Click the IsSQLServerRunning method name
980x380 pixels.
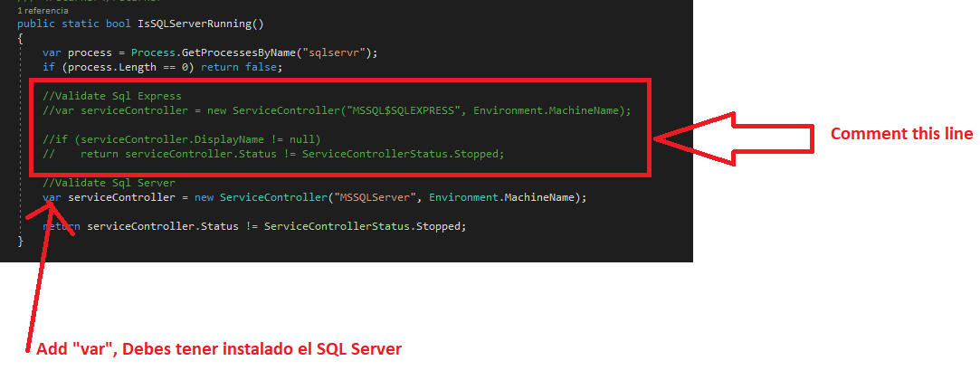[195, 24]
